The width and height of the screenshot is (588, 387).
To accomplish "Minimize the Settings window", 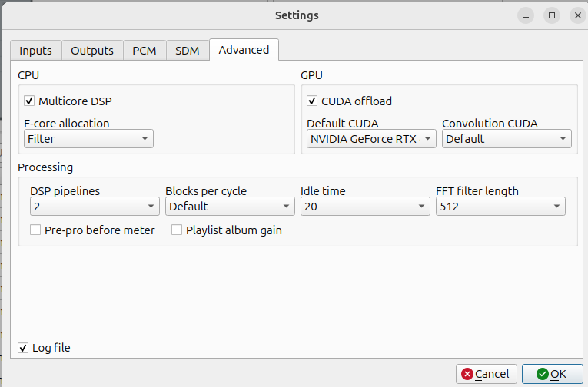I will pos(526,15).
